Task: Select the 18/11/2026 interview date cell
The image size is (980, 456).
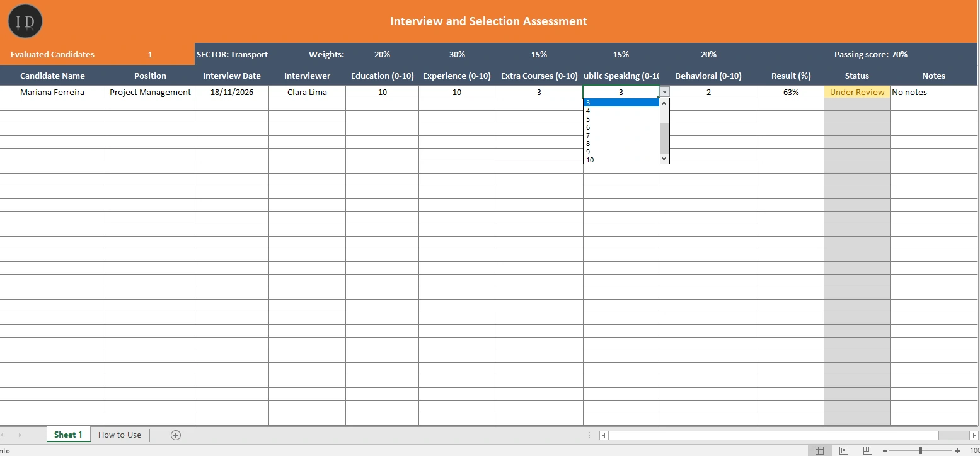Action: [232, 92]
